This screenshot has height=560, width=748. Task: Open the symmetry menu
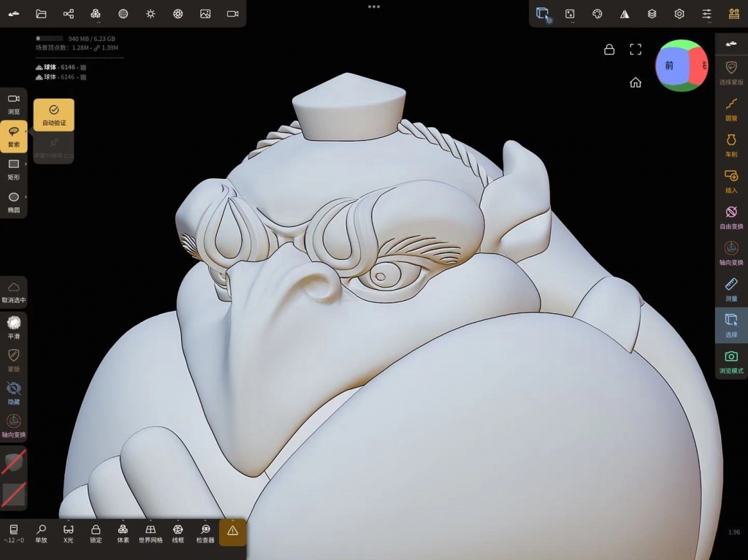[625, 14]
